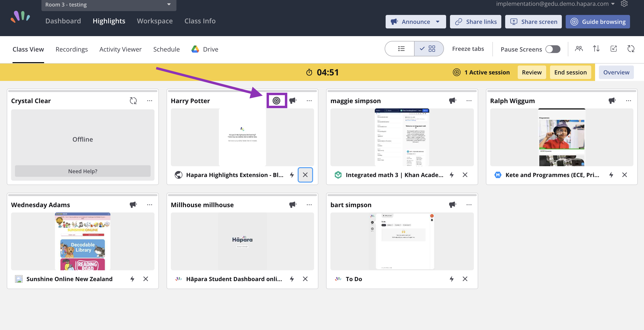Click Need Help? on Crystal Clear tile
This screenshot has height=330, width=644.
pos(82,171)
